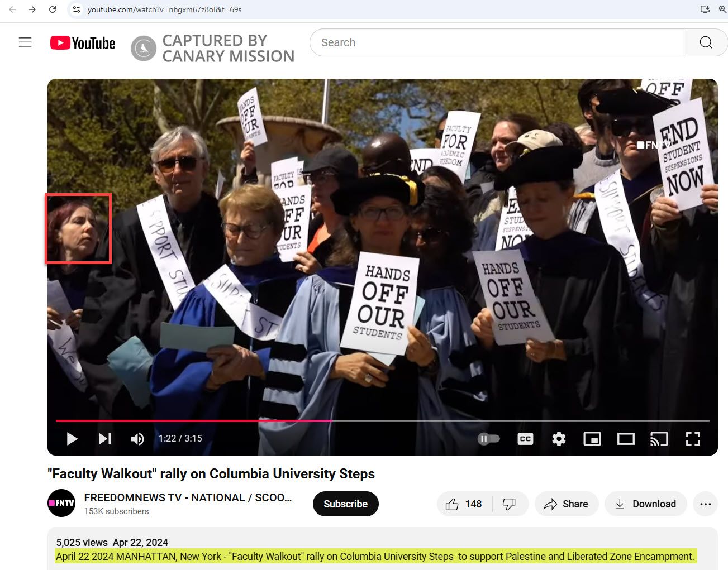Turn on closed captions (CC)
Screen dimensions: 728x570
pos(525,439)
